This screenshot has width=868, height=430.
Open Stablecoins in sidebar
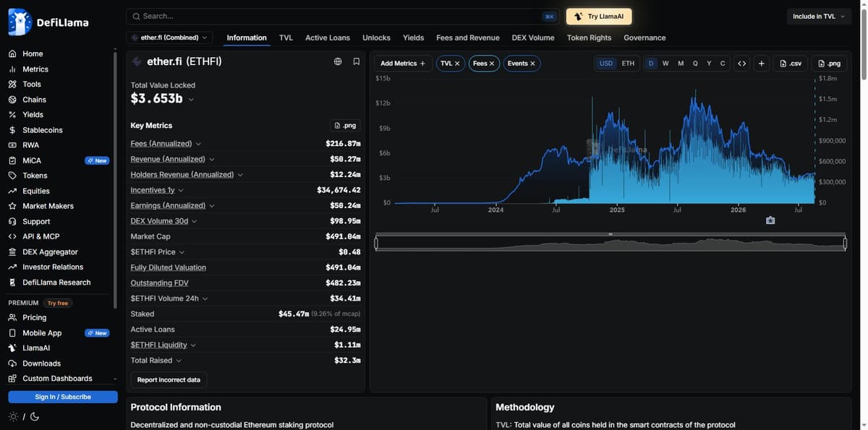pyautogui.click(x=42, y=130)
